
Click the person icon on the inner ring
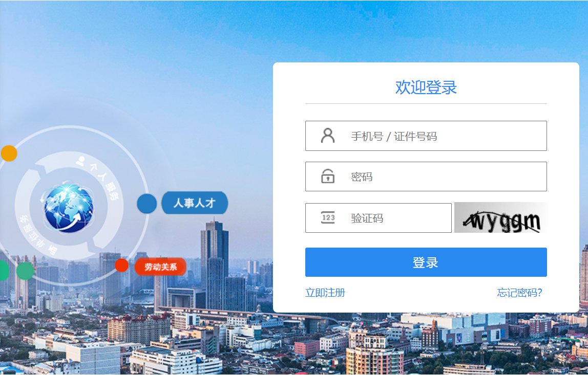pyautogui.click(x=80, y=161)
